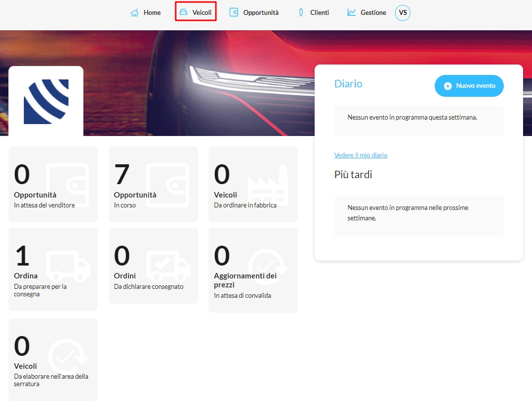Click the person icon beside Clienti
The height and width of the screenshot is (407, 532).
pyautogui.click(x=301, y=12)
